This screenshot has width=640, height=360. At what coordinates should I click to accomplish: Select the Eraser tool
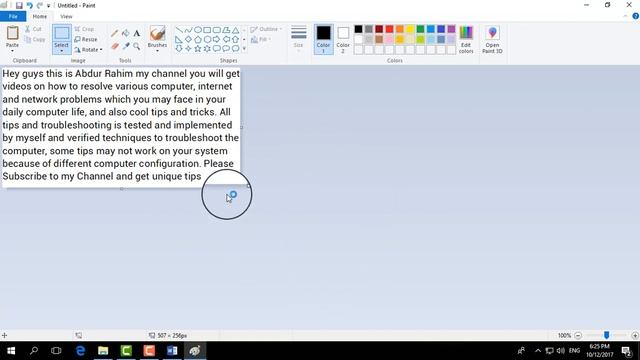115,47
